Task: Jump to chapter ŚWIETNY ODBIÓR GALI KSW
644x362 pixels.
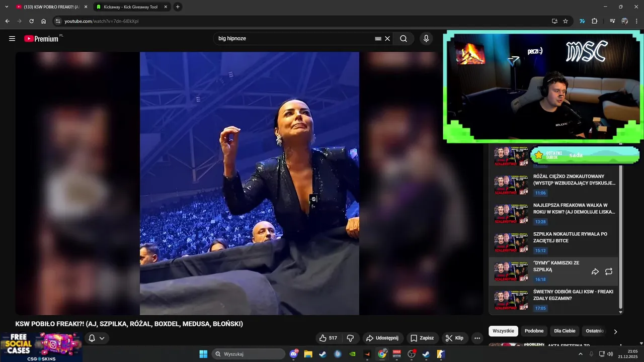Action: click(553, 301)
